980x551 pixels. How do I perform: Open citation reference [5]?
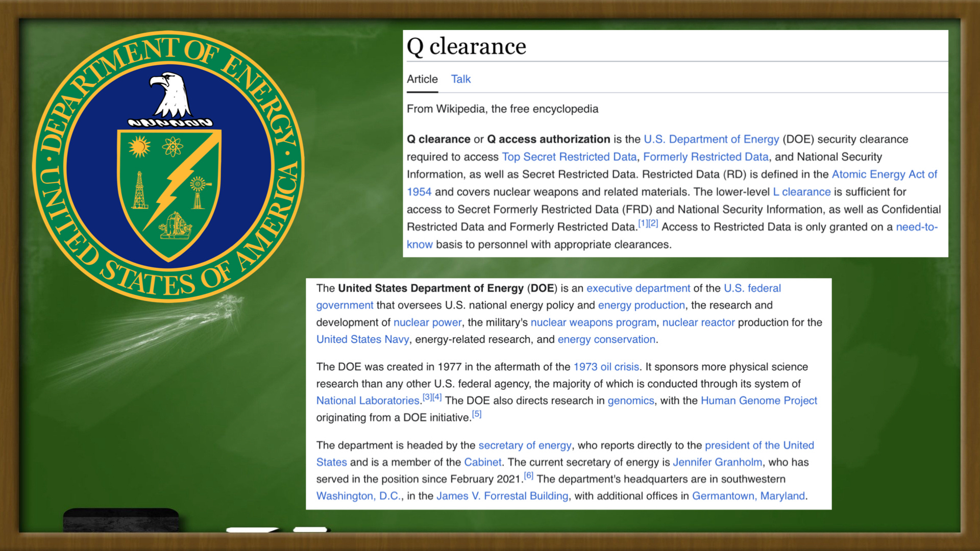pyautogui.click(x=476, y=414)
